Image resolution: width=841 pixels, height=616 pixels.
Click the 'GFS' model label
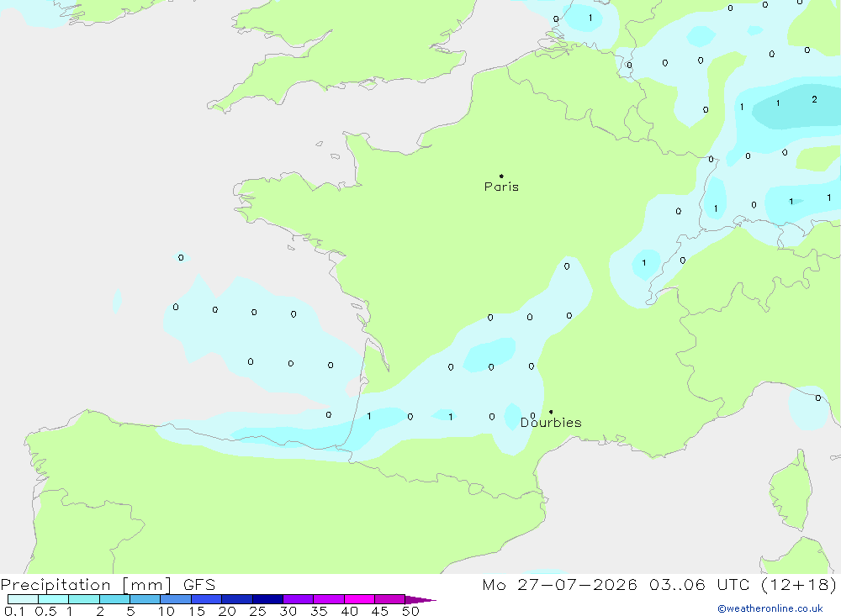click(199, 585)
